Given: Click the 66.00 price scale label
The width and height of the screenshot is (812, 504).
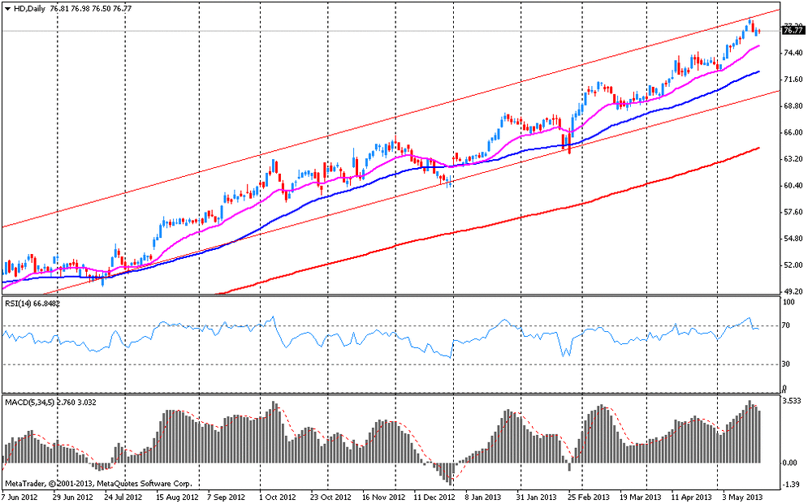Looking at the screenshot, I should (793, 132).
